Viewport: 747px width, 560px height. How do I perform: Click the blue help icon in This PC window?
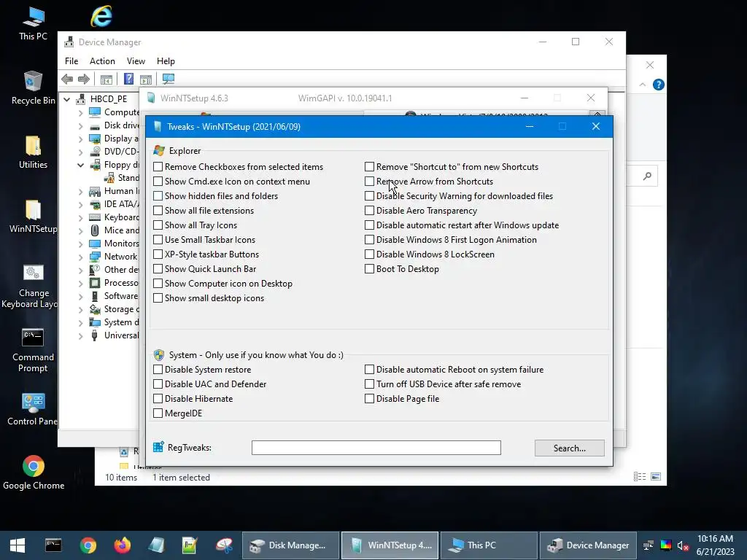point(659,85)
